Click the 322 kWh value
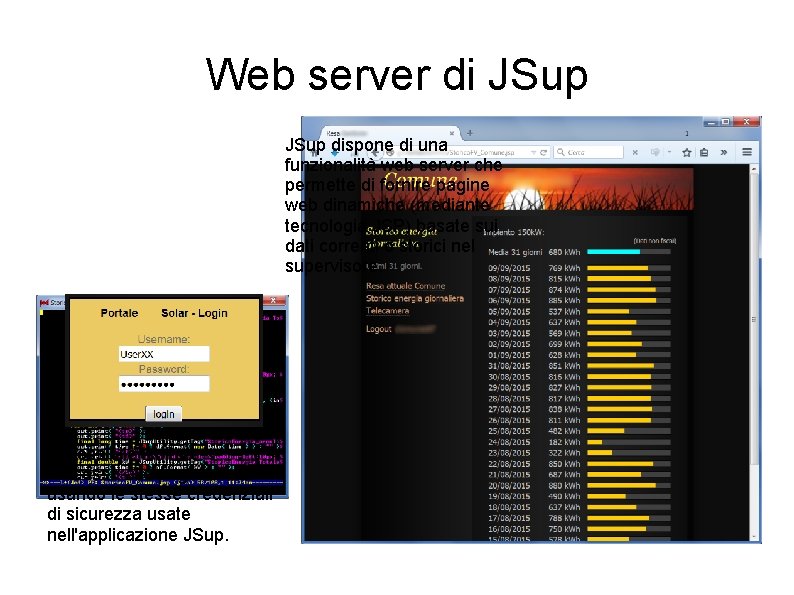This screenshot has height=595, width=794. pos(564,453)
